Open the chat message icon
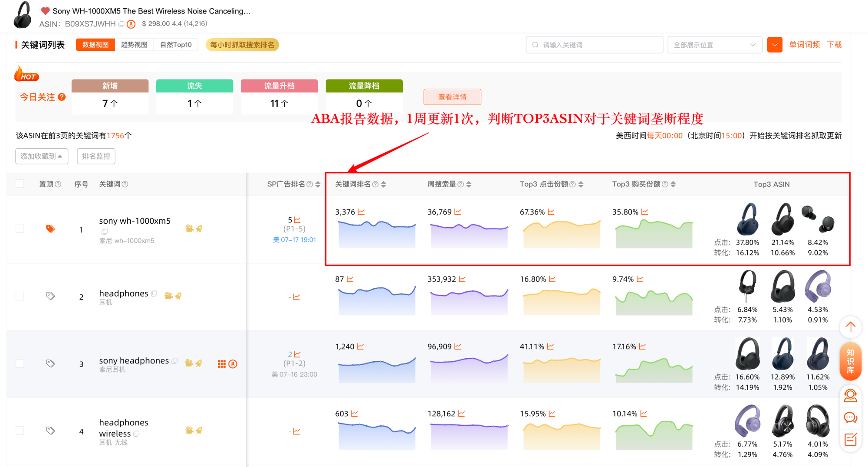This screenshot has width=868, height=467. pos(851,418)
